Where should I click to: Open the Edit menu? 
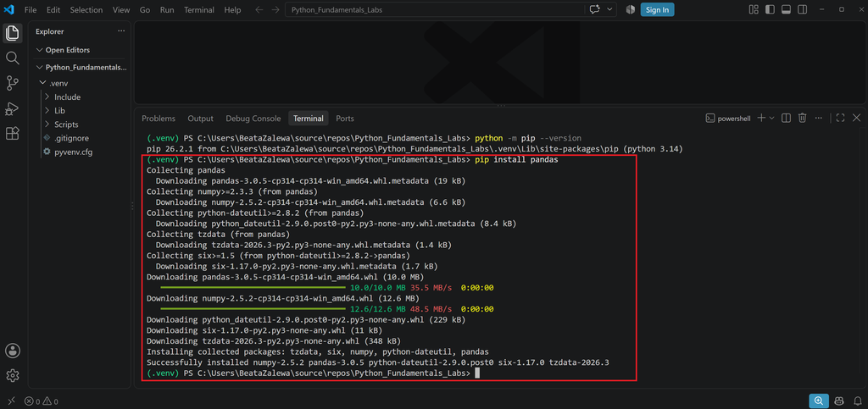(53, 10)
